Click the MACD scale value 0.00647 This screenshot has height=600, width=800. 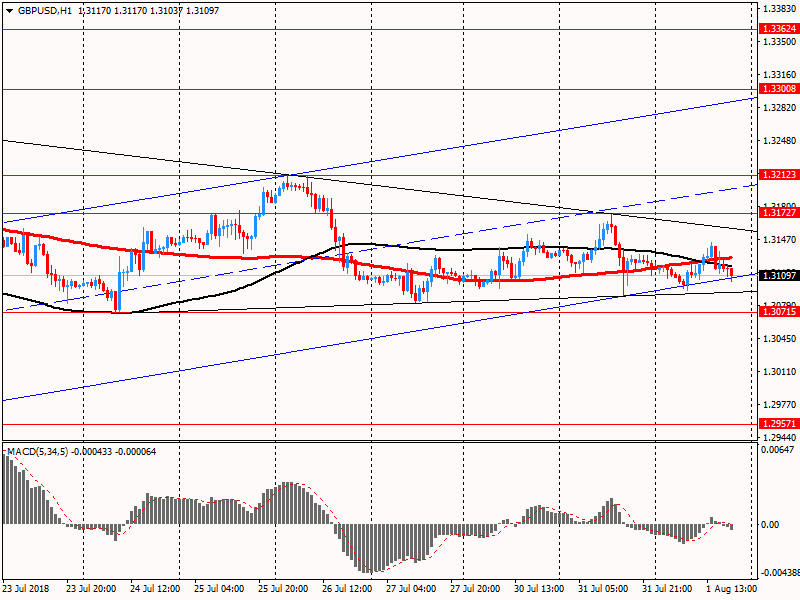point(778,450)
